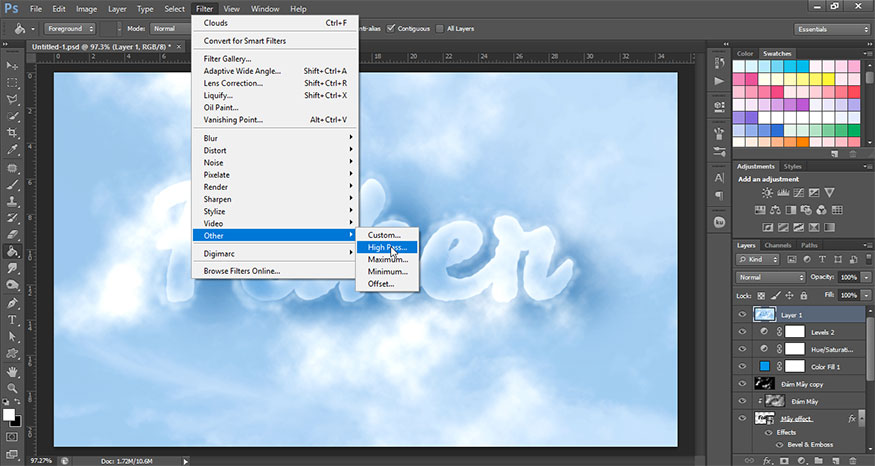The height and width of the screenshot is (466, 875).
Task: Hide the Color Fill 1 layer
Action: [742, 366]
